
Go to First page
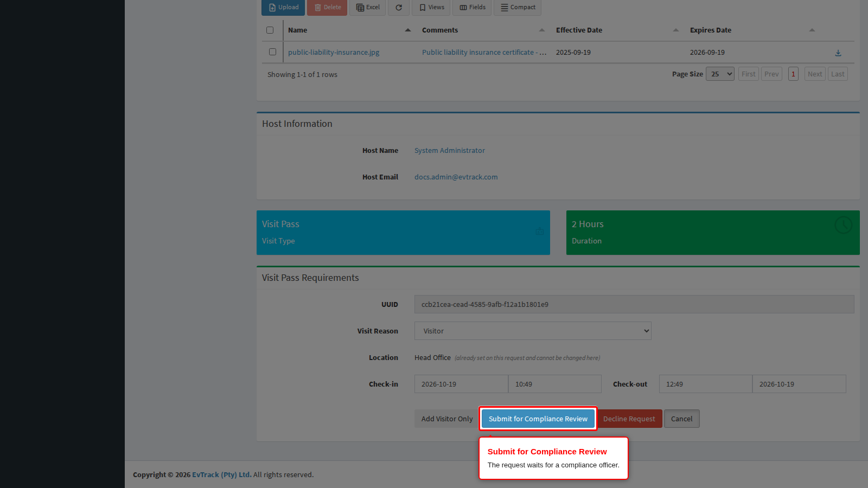(749, 74)
